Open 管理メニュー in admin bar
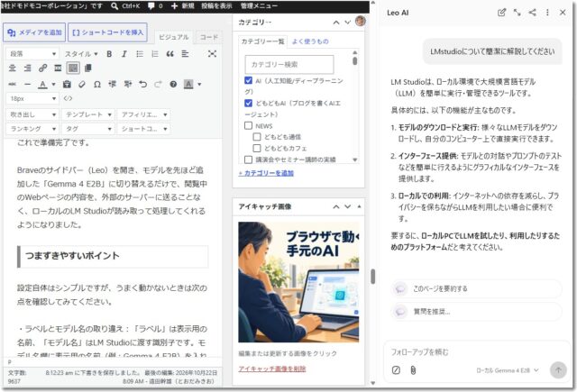 coord(259,6)
